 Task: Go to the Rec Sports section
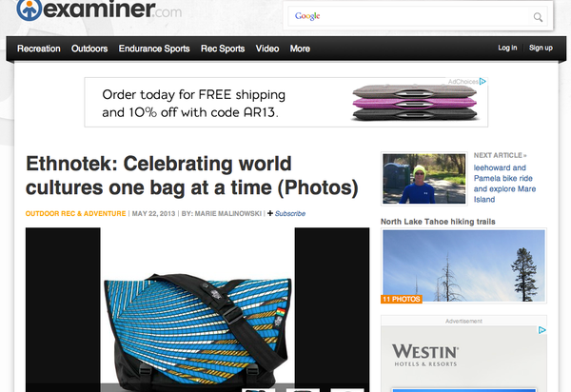coord(223,49)
